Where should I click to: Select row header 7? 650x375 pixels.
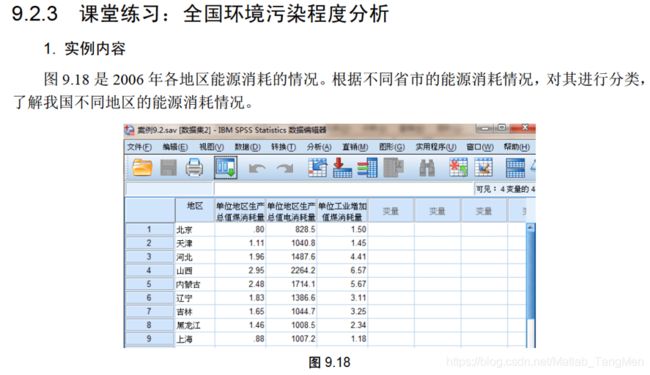[150, 311]
